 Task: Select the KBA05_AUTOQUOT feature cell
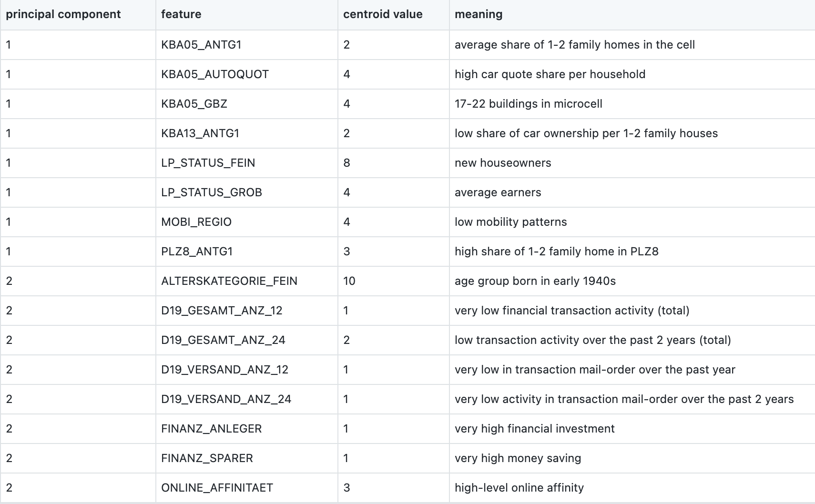point(215,74)
